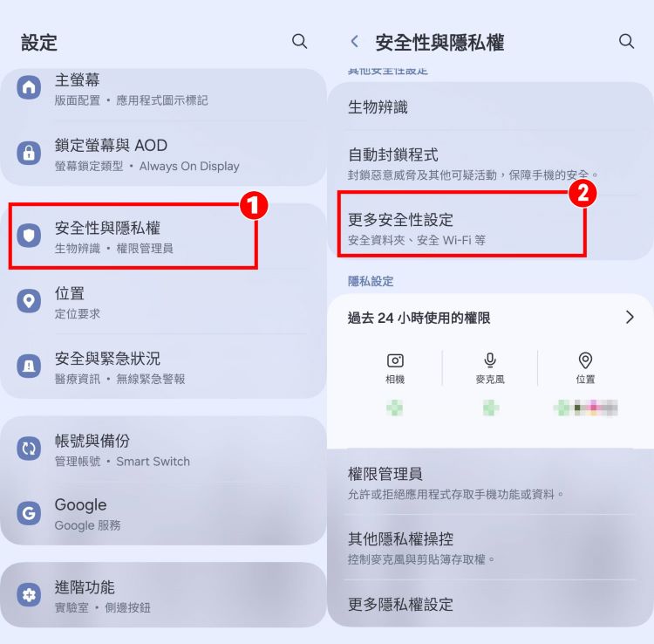Viewport: 654px width, 644px height.
Task: Tap the lock icon for 鎖定螢幕與 AOD
Action: click(x=29, y=153)
